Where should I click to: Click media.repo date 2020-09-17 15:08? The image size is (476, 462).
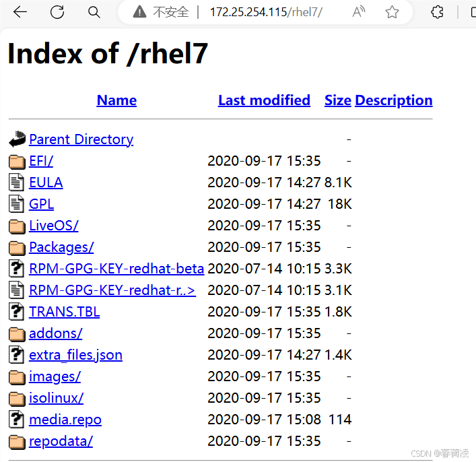tap(264, 420)
